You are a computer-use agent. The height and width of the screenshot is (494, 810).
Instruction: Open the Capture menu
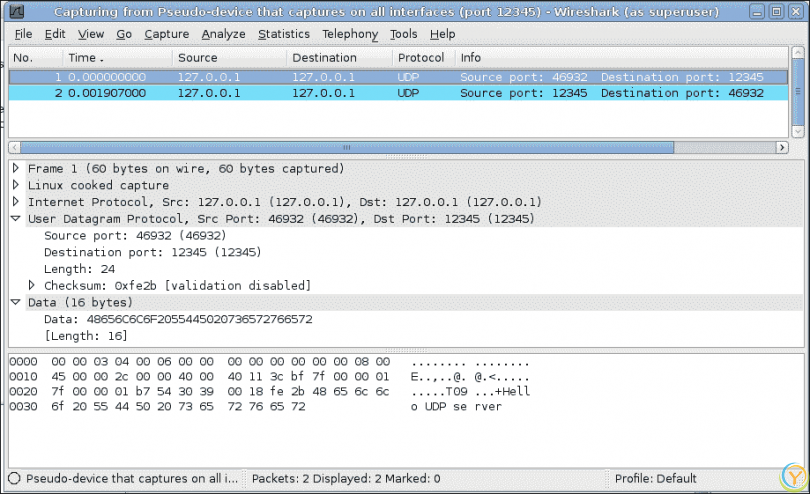click(166, 34)
